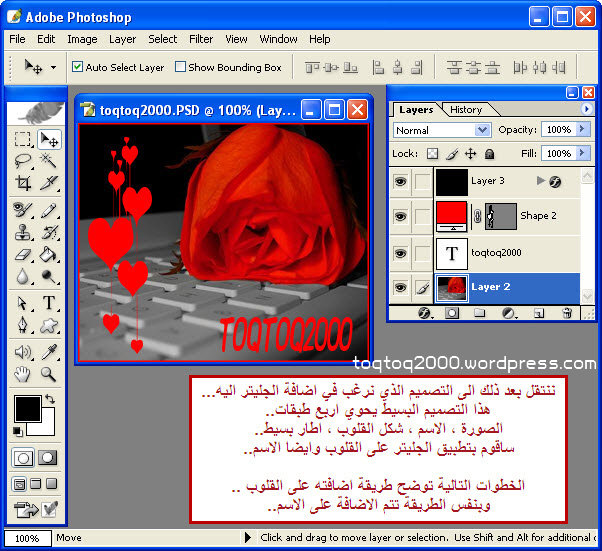Click the lock all padlock icon
The image size is (602, 551).
point(489,154)
